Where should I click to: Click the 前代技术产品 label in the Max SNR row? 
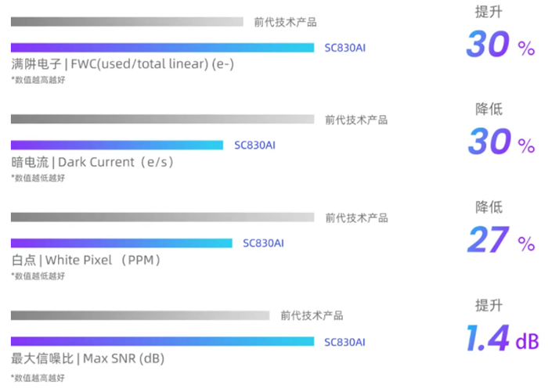pyautogui.click(x=312, y=315)
